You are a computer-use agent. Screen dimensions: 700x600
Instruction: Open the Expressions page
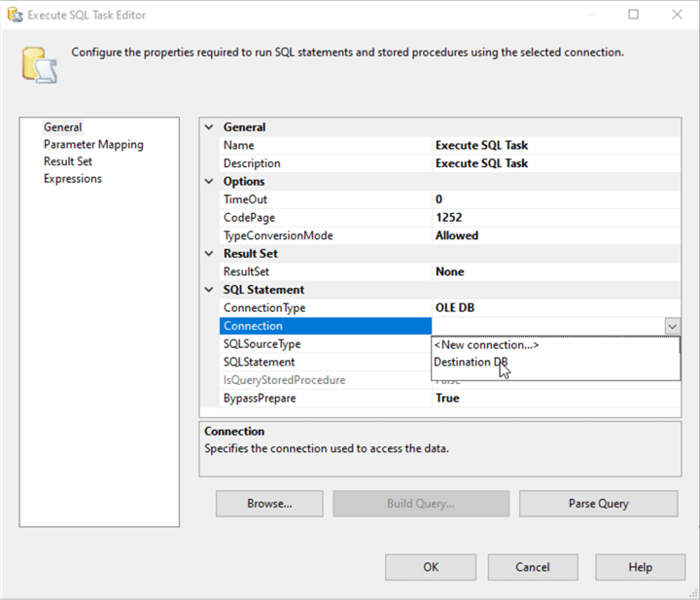(x=73, y=179)
